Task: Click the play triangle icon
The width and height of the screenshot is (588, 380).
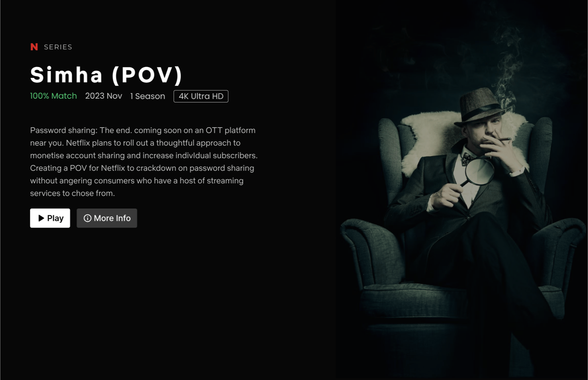Action: coord(41,218)
